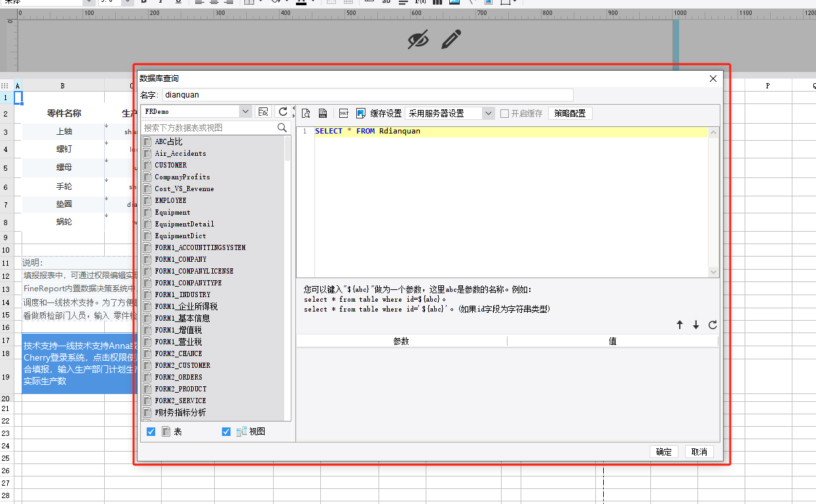Viewport: 816px width, 504px height.
Task: Click the pencil edit icon above the sheet
Action: click(451, 39)
